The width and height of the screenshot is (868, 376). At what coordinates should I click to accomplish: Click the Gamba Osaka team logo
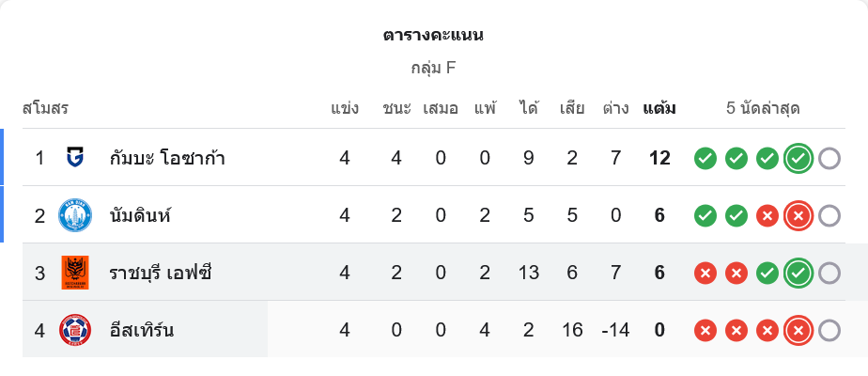tap(75, 158)
